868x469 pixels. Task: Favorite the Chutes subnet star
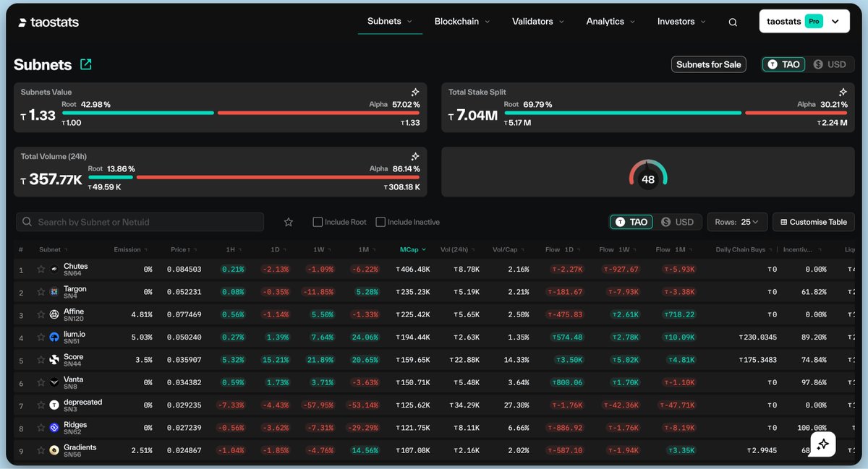point(41,270)
